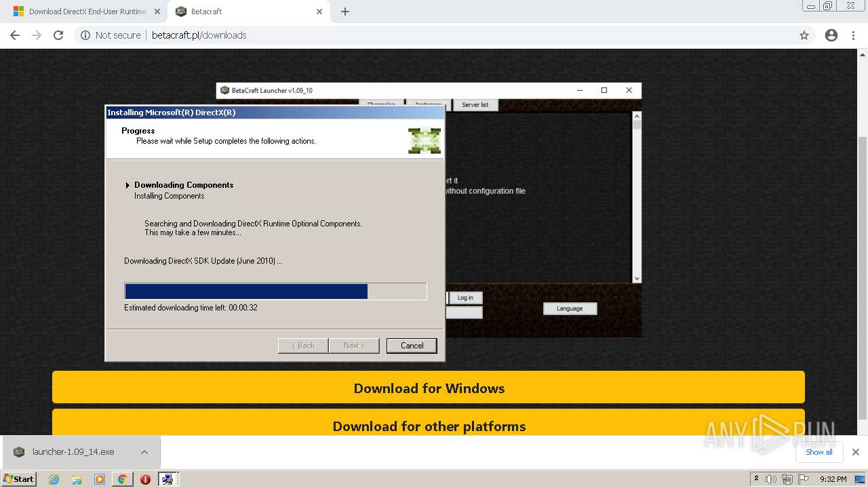The width and height of the screenshot is (868, 488).
Task: Click the Show desktop button
Action: pos(861,479)
